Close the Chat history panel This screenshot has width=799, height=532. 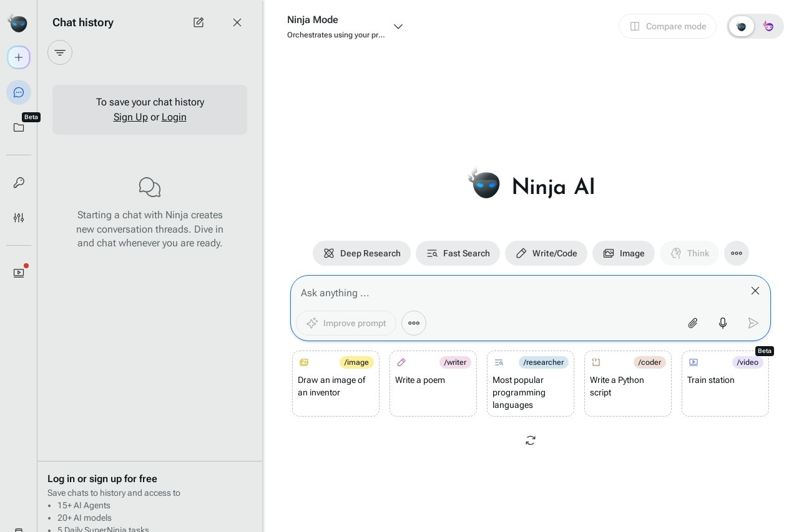coord(237,22)
